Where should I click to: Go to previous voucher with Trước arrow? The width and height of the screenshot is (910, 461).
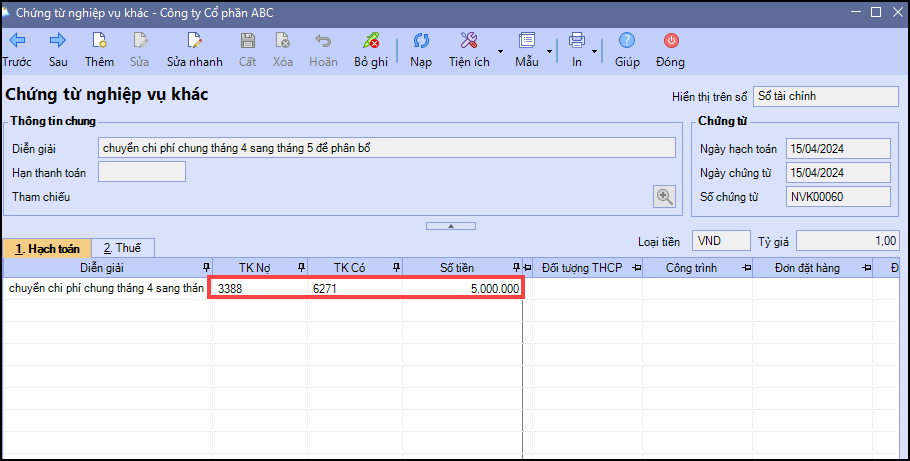[17, 41]
